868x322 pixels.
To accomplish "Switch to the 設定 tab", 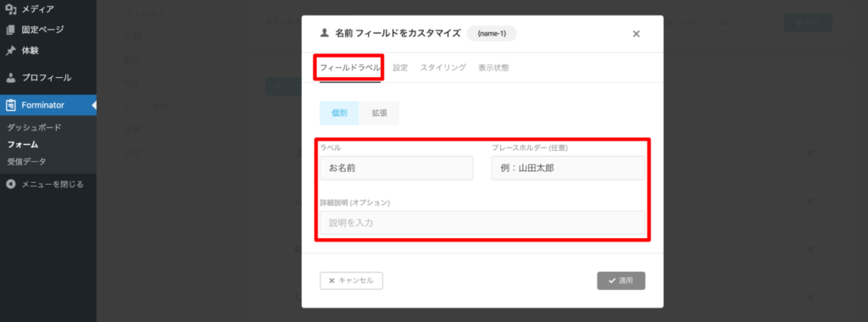I will click(x=400, y=68).
